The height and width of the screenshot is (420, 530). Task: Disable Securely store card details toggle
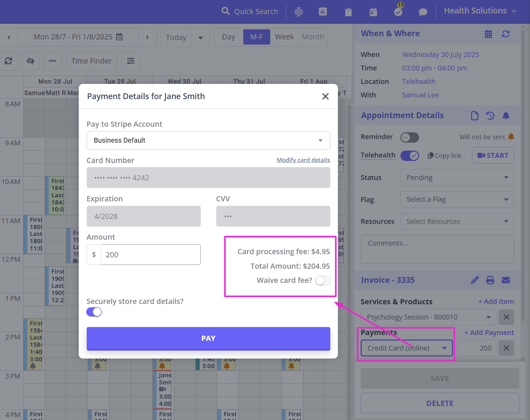click(94, 312)
